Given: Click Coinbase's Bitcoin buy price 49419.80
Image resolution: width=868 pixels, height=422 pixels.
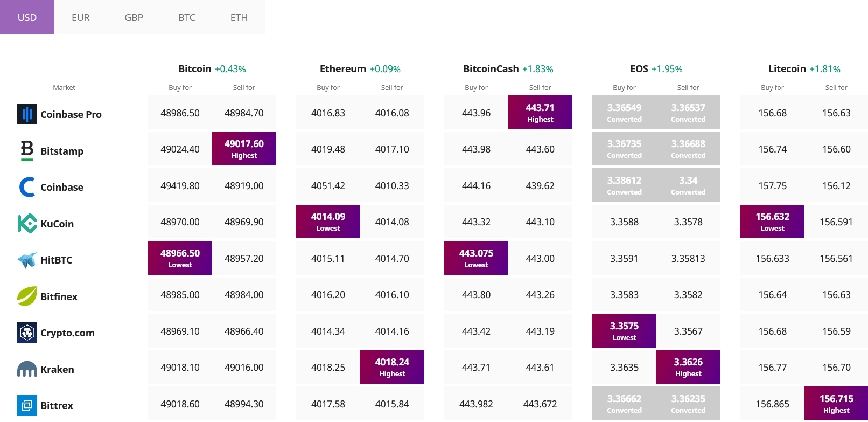Looking at the screenshot, I should click(x=180, y=185).
